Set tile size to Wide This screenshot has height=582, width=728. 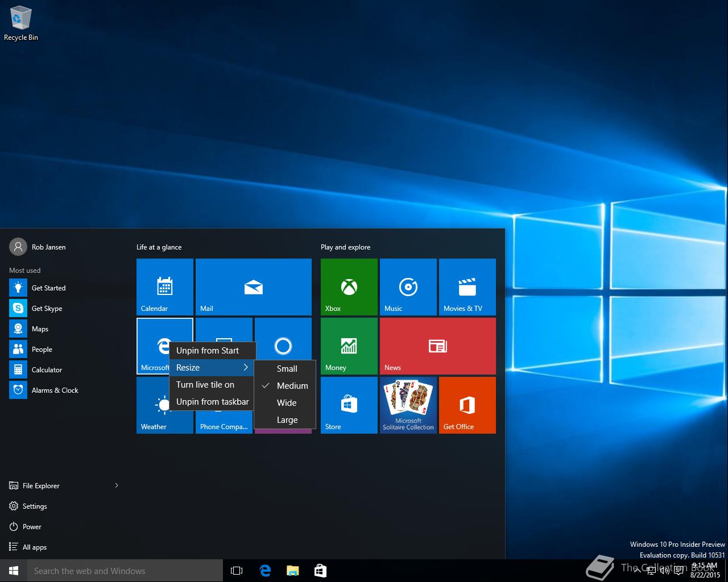(x=284, y=403)
